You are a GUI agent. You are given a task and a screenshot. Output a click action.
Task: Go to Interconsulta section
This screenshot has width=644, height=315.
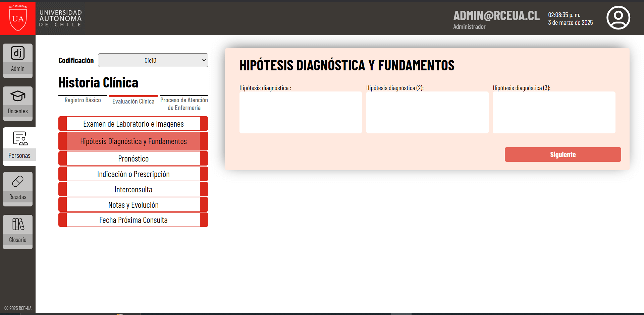click(x=133, y=189)
